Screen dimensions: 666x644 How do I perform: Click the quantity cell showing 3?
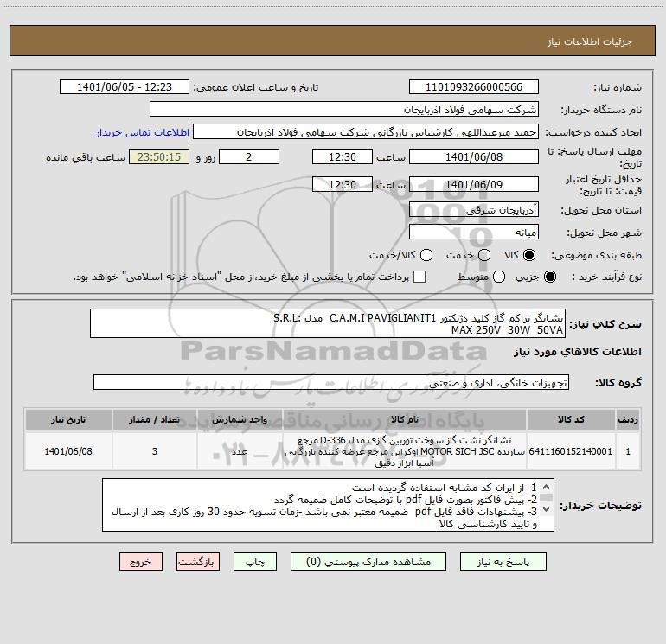click(x=155, y=451)
